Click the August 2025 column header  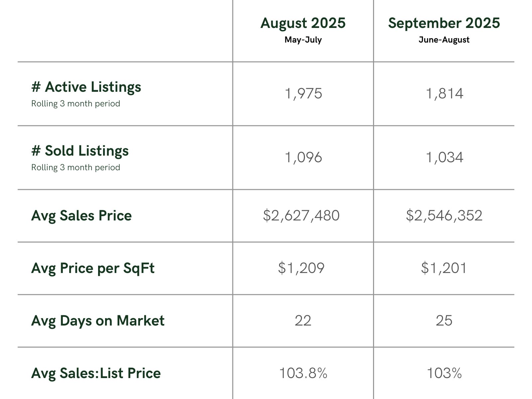pos(303,23)
